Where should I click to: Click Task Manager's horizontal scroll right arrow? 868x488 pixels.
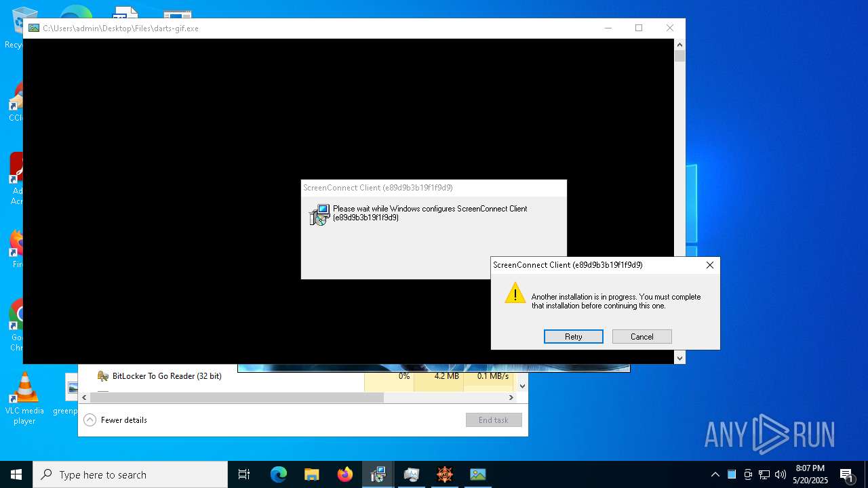click(x=511, y=398)
